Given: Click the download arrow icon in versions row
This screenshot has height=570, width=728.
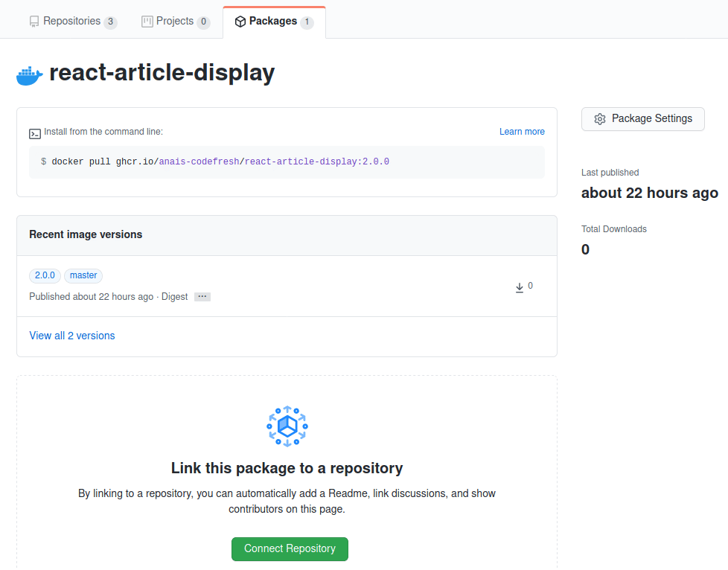Looking at the screenshot, I should pyautogui.click(x=520, y=287).
